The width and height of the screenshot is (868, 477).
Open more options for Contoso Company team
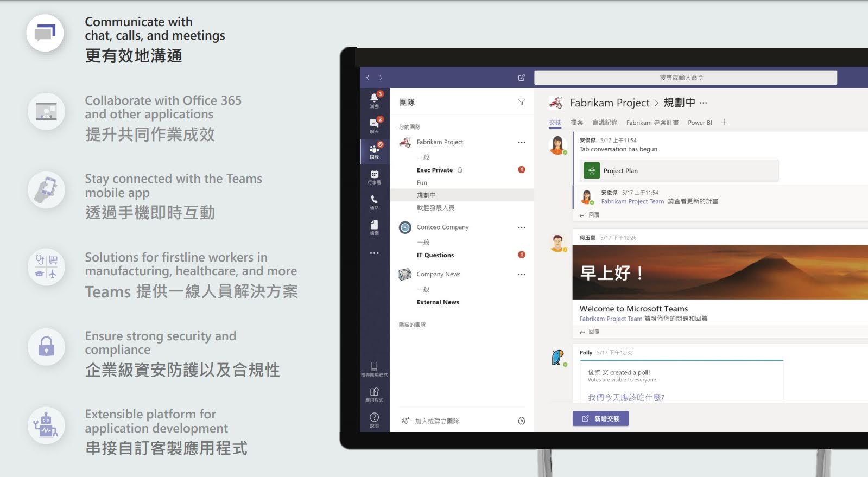pos(521,227)
